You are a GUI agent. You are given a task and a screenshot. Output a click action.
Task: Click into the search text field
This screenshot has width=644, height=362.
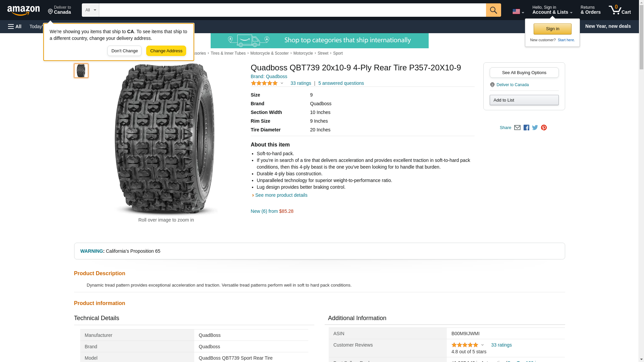coord(292,10)
